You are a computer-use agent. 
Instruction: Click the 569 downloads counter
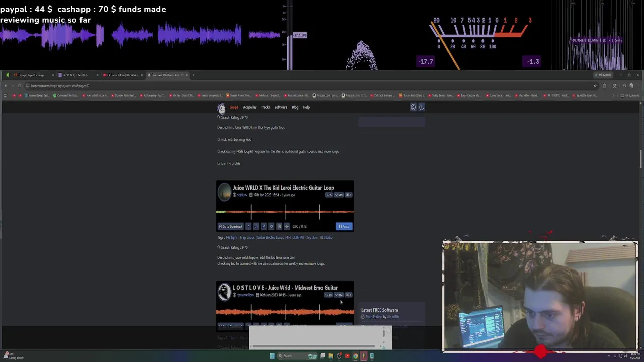(x=339, y=195)
